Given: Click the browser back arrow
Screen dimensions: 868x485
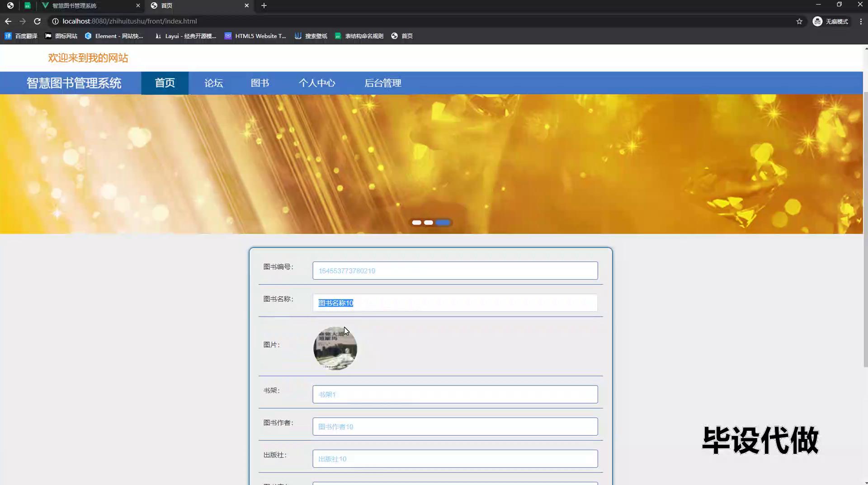Looking at the screenshot, I should point(8,21).
